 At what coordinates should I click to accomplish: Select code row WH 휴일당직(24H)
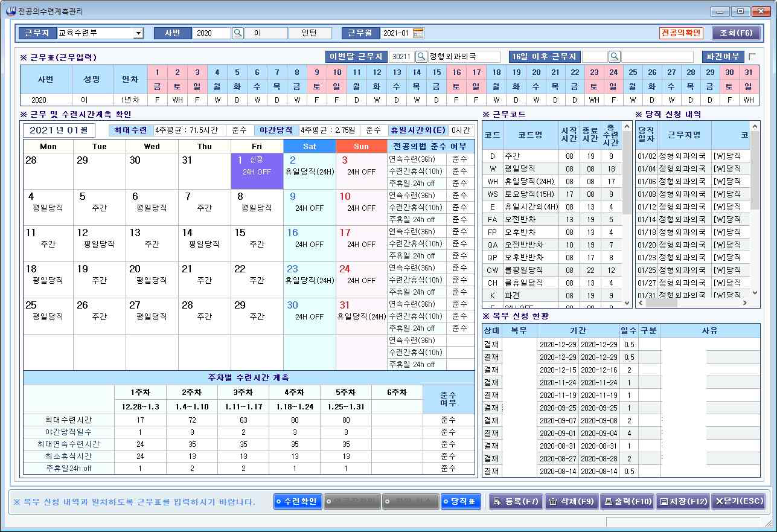(551, 181)
